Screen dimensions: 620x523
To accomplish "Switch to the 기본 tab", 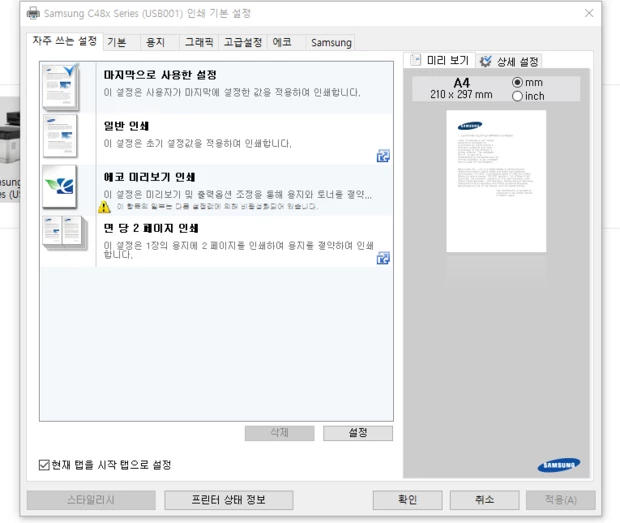I will point(122,42).
